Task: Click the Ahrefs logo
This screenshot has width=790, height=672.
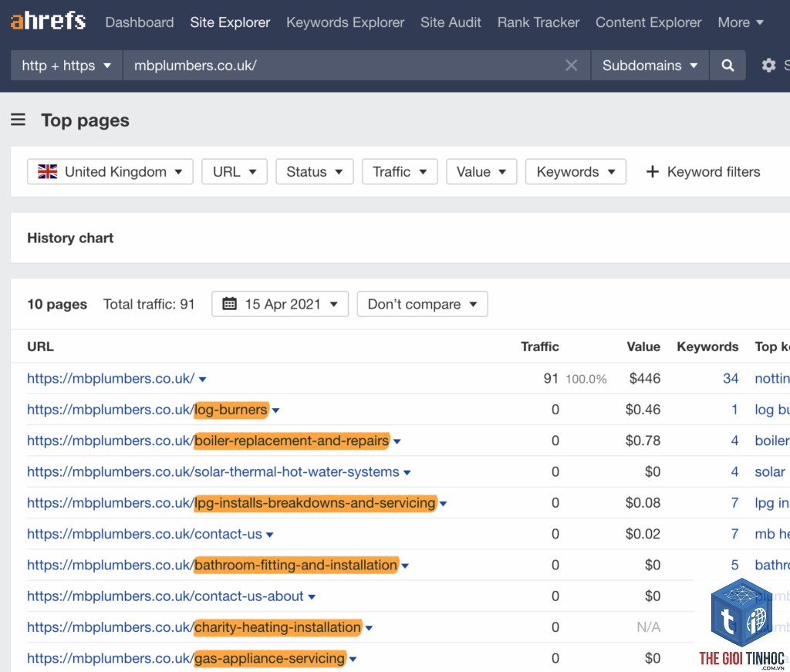Action: (x=48, y=21)
